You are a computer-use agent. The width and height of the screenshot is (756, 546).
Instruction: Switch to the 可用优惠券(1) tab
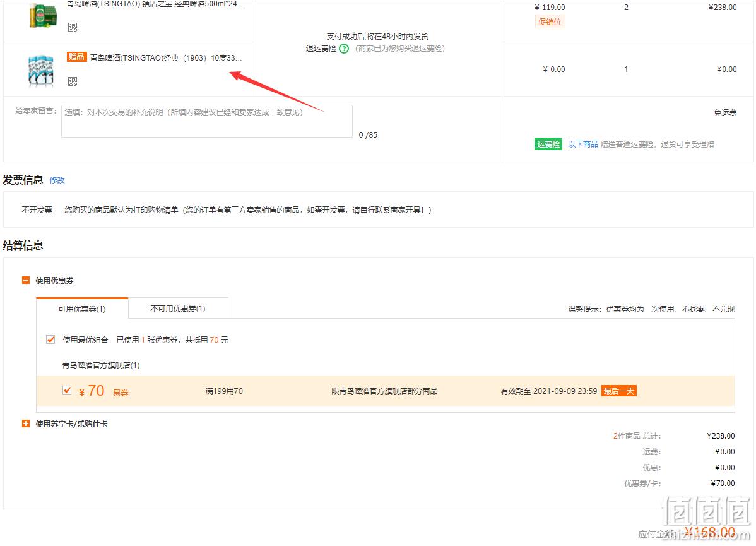pos(82,309)
